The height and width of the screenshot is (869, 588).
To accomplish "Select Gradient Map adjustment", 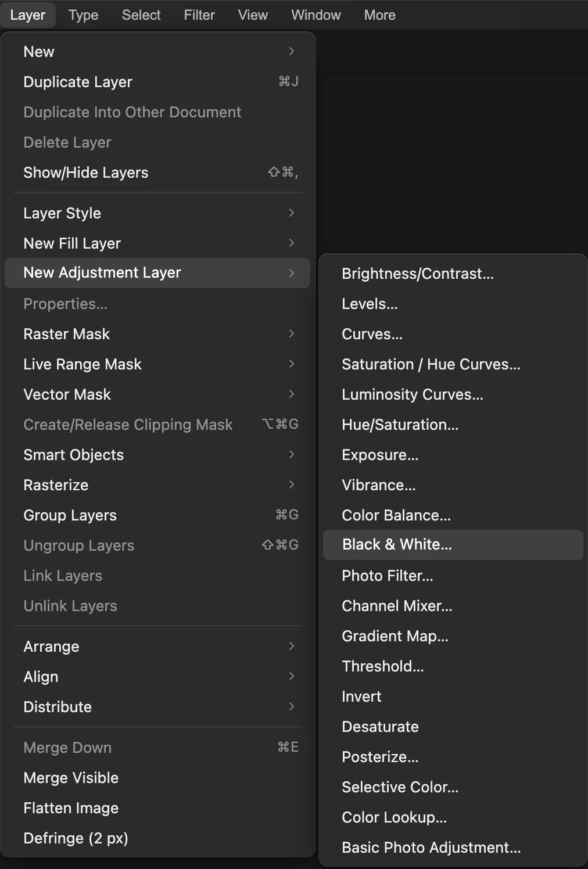I will (x=453, y=636).
